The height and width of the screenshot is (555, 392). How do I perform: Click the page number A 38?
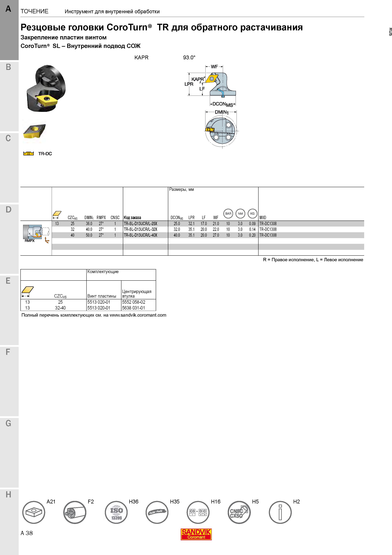27,533
